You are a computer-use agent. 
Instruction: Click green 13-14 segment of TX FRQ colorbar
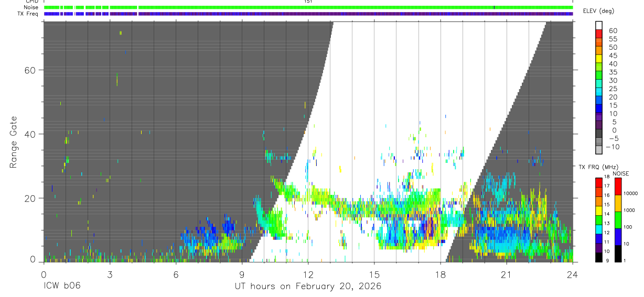pyautogui.click(x=599, y=219)
